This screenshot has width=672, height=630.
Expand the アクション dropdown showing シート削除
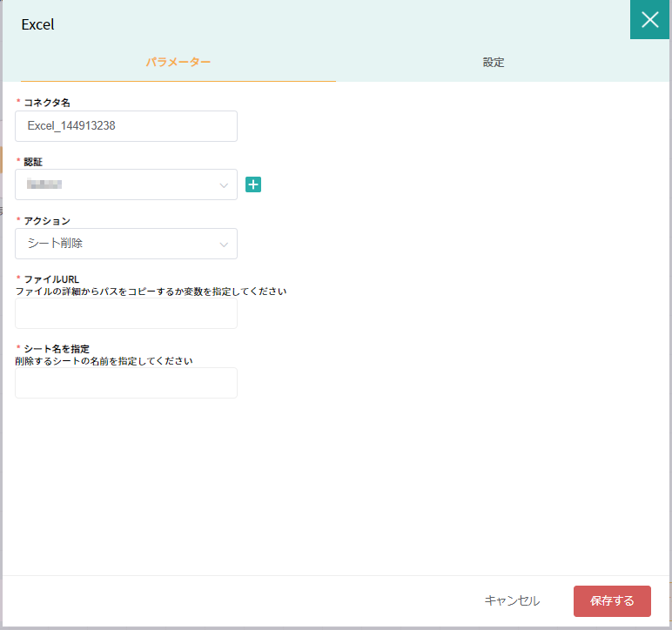click(x=126, y=244)
